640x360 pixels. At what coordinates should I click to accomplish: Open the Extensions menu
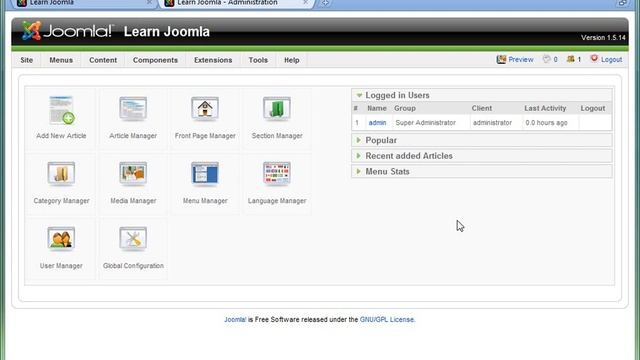click(x=213, y=60)
